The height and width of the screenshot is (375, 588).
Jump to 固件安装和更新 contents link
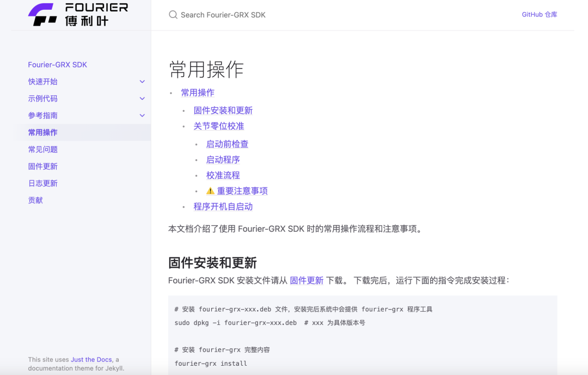click(x=223, y=110)
